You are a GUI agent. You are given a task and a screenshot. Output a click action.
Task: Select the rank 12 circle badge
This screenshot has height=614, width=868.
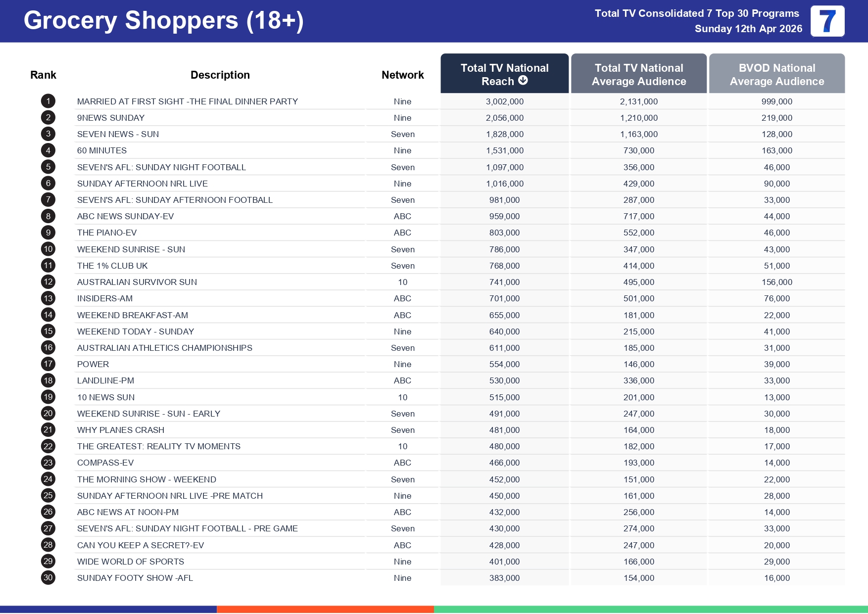[x=48, y=282]
